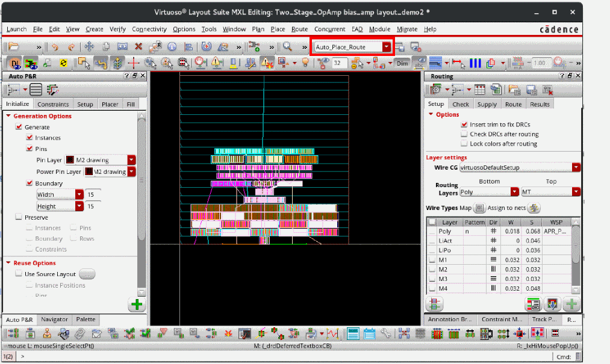Enable Check DRCs after routing
The image size is (610, 364).
coord(464,134)
